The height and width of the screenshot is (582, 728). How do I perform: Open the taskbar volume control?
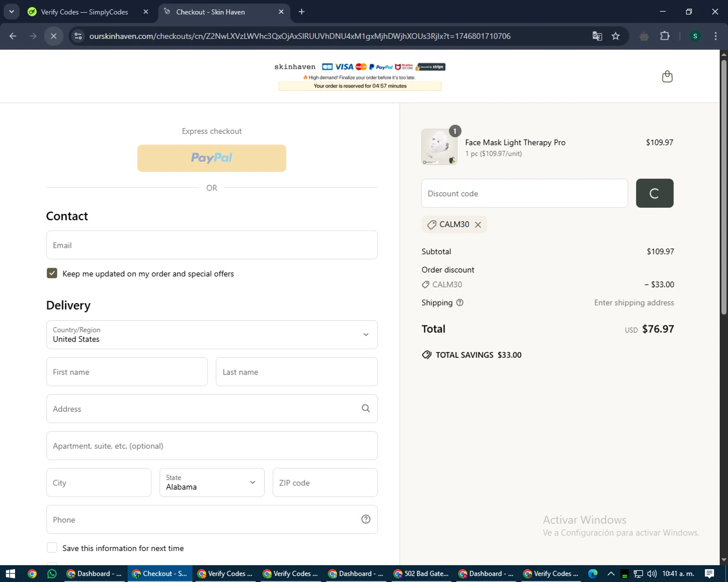652,574
